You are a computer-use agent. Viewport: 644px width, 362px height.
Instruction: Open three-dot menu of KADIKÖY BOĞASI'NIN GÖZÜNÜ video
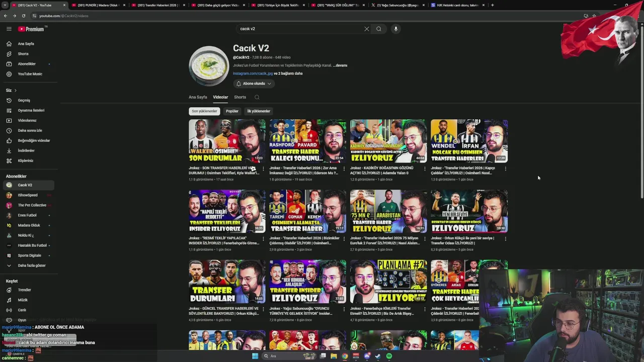(425, 168)
